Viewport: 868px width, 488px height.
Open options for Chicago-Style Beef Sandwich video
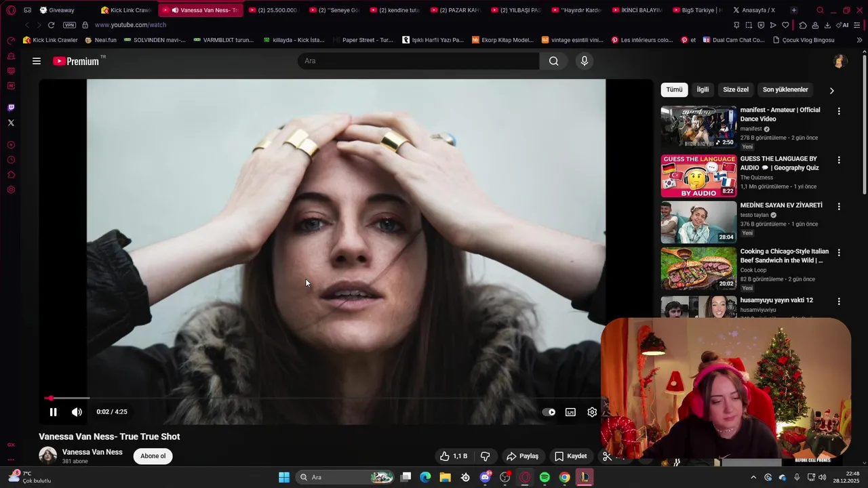click(x=839, y=252)
